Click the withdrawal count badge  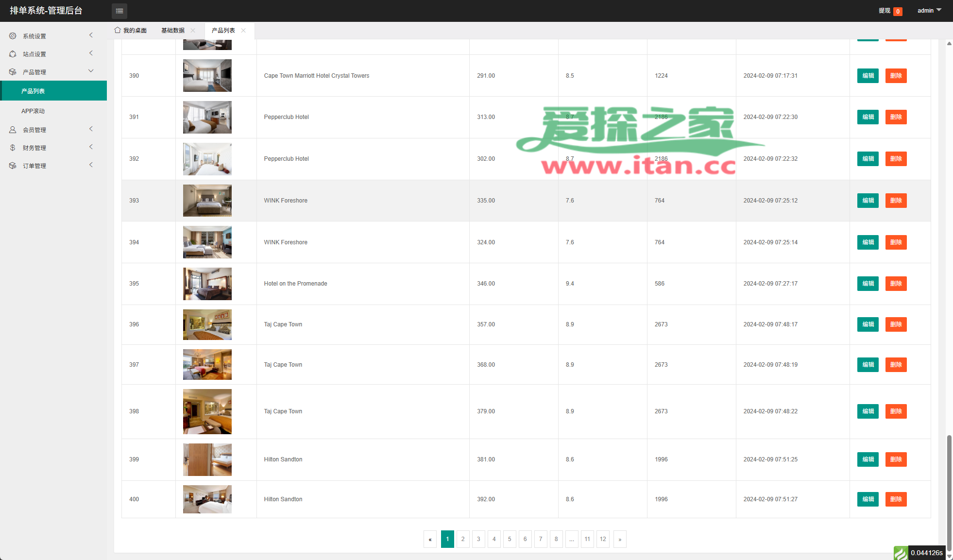coord(898,11)
